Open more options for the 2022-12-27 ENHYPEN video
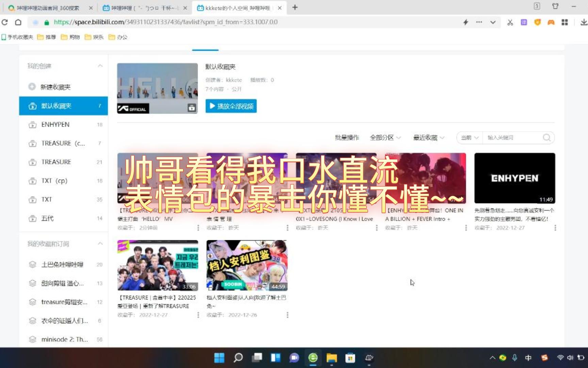The image size is (588, 368). coord(555,228)
